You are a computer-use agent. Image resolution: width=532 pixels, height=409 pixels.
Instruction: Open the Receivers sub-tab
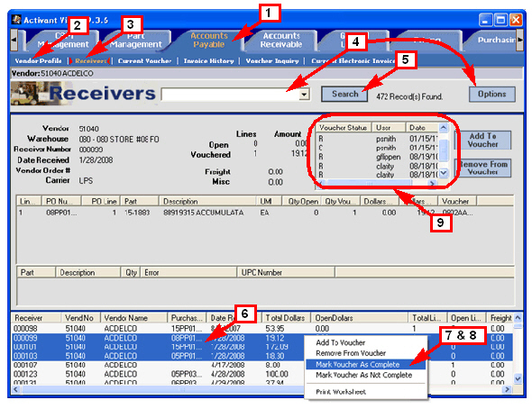pyautogui.click(x=90, y=61)
